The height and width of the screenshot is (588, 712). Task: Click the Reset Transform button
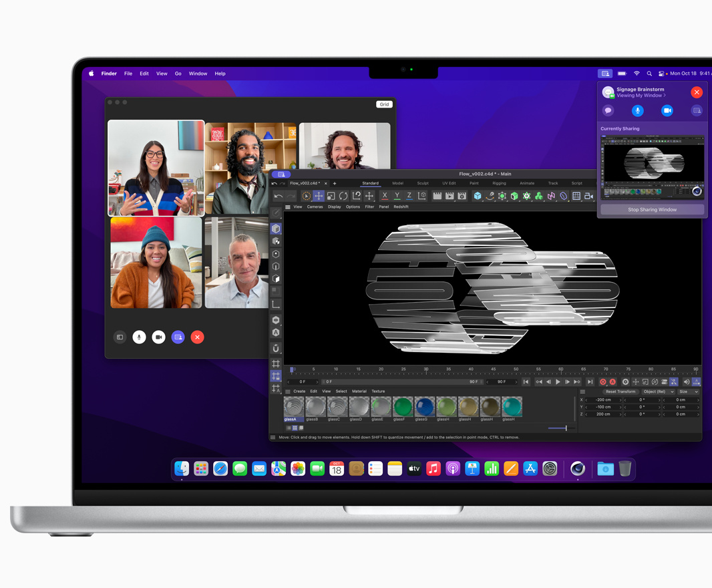(x=620, y=392)
